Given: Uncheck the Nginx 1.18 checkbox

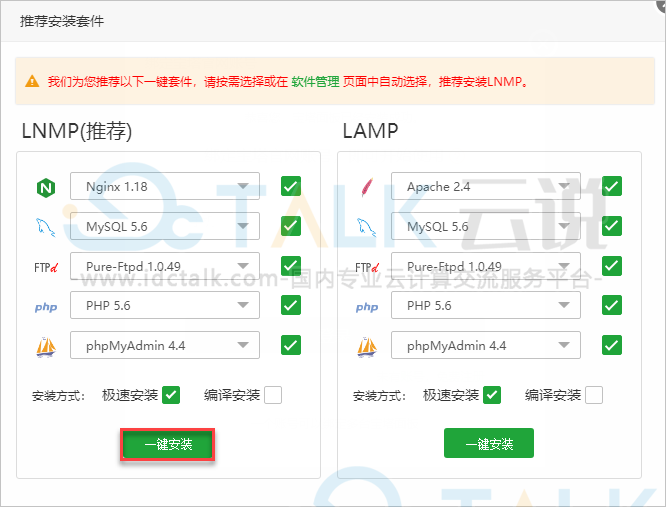Looking at the screenshot, I should (x=291, y=186).
